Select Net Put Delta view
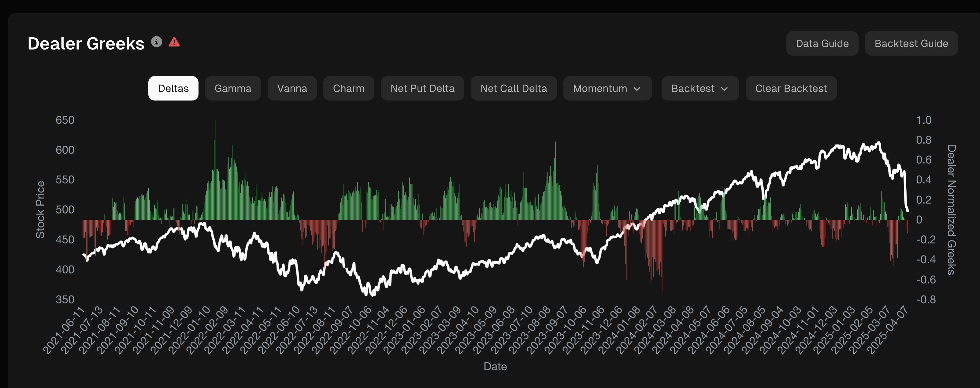 tap(422, 89)
